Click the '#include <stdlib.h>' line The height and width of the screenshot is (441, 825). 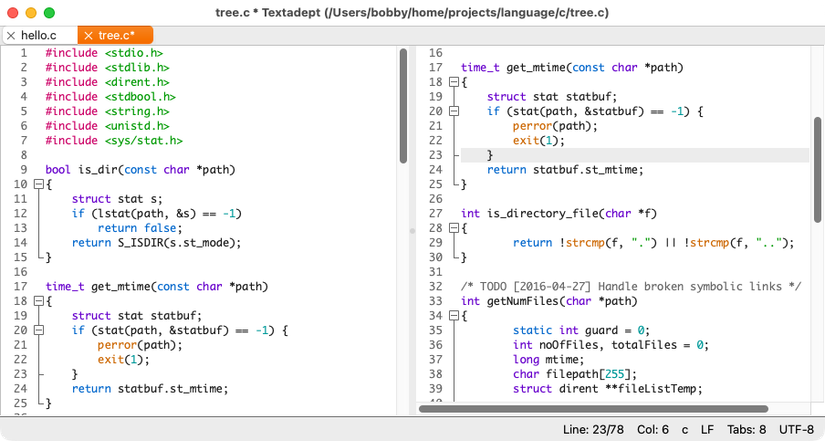coord(107,68)
